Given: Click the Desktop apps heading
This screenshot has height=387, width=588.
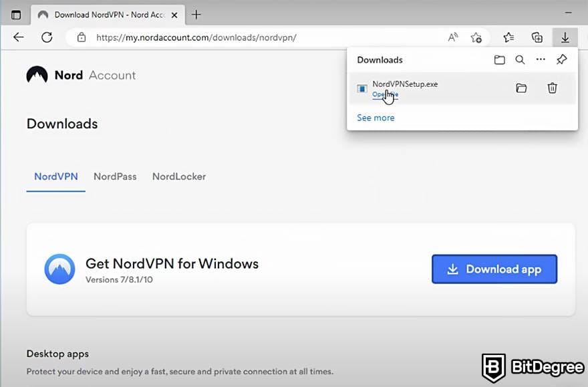Looking at the screenshot, I should coord(57,354).
